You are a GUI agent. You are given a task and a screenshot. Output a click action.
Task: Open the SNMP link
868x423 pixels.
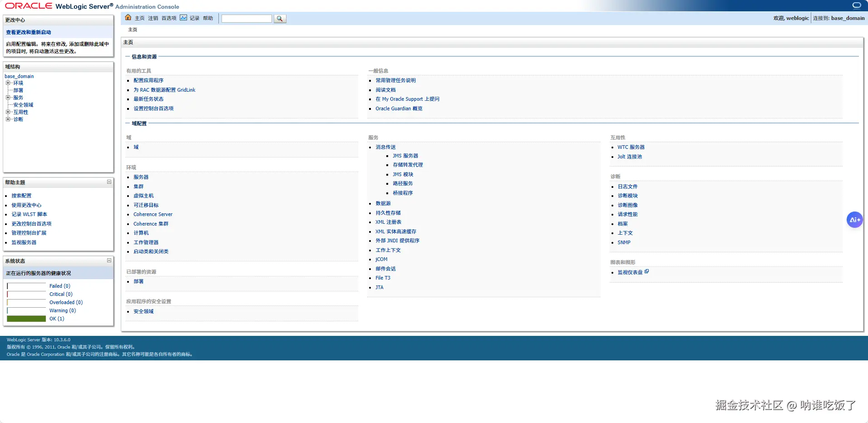click(624, 242)
